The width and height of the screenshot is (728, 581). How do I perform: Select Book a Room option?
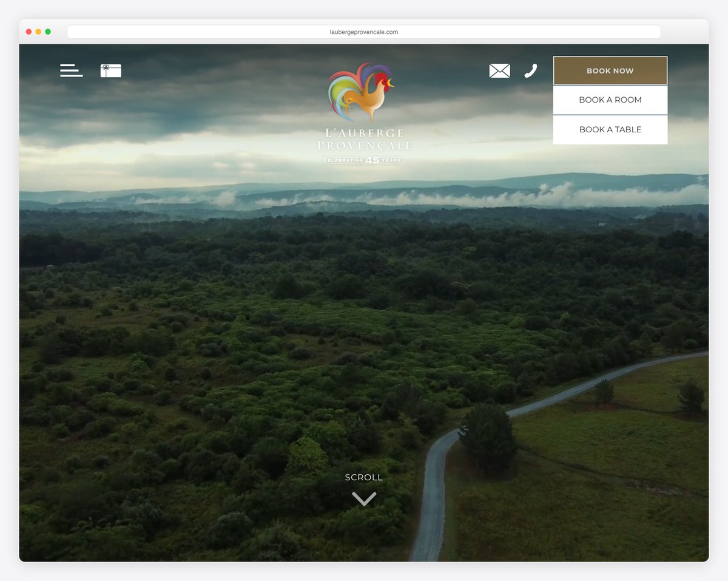610,100
